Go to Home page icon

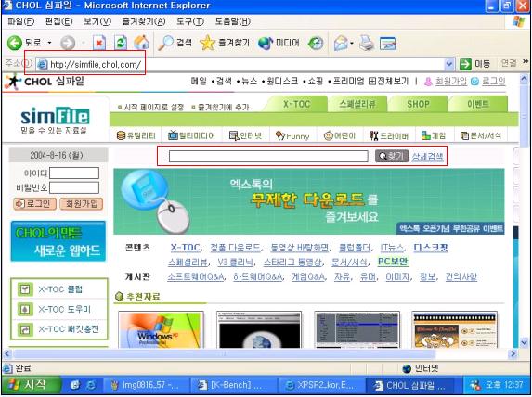pyautogui.click(x=141, y=43)
